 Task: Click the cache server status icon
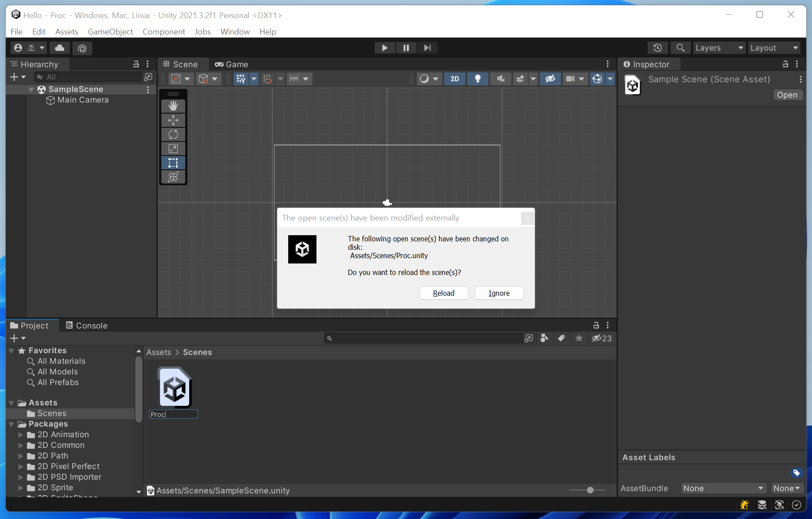pos(762,505)
